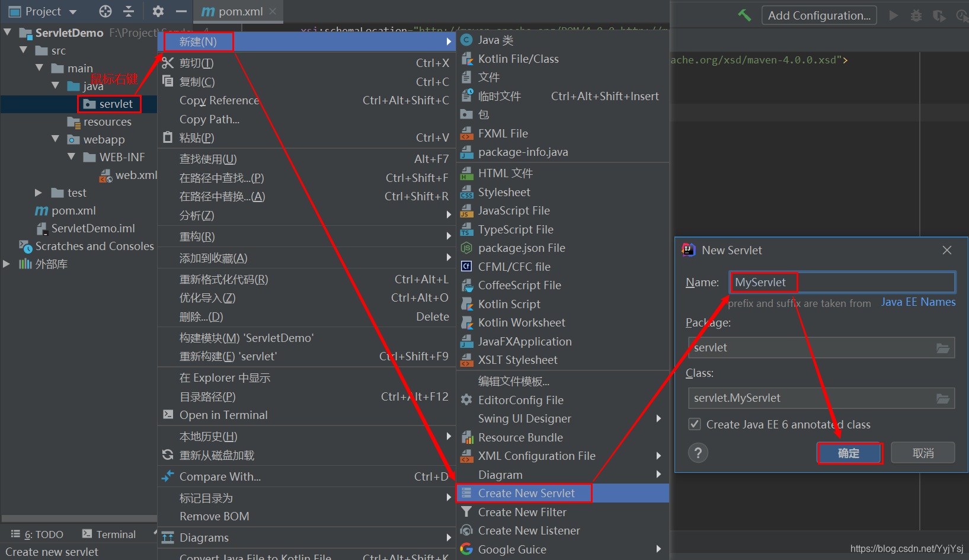The image size is (969, 560).
Task: Open Project panel settings gear
Action: tap(158, 11)
